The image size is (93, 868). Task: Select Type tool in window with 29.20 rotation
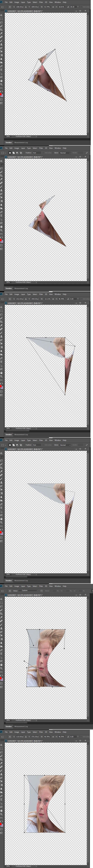click(x=1, y=70)
